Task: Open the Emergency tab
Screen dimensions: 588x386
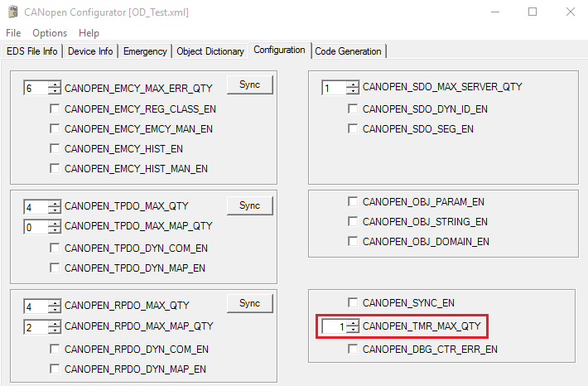Action: click(145, 51)
